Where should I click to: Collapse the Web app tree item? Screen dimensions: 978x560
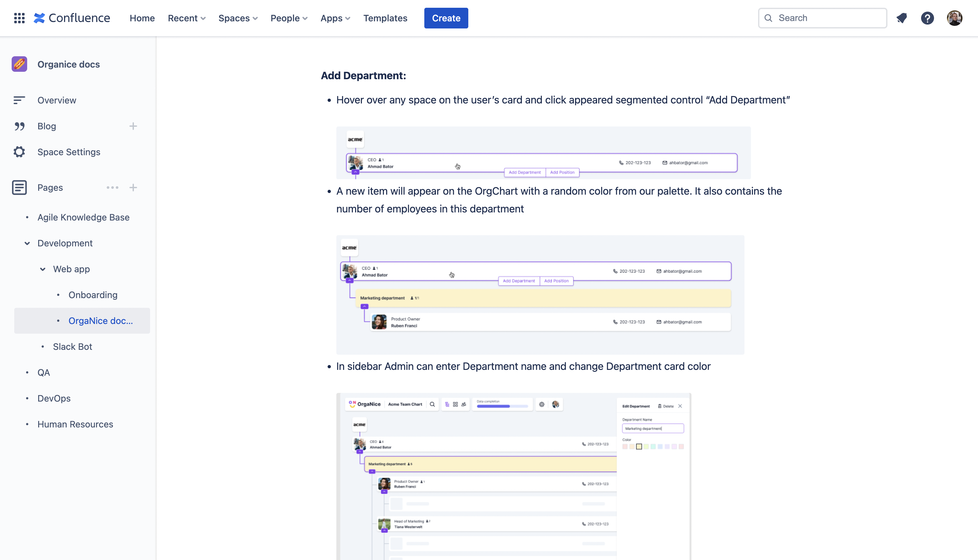43,269
